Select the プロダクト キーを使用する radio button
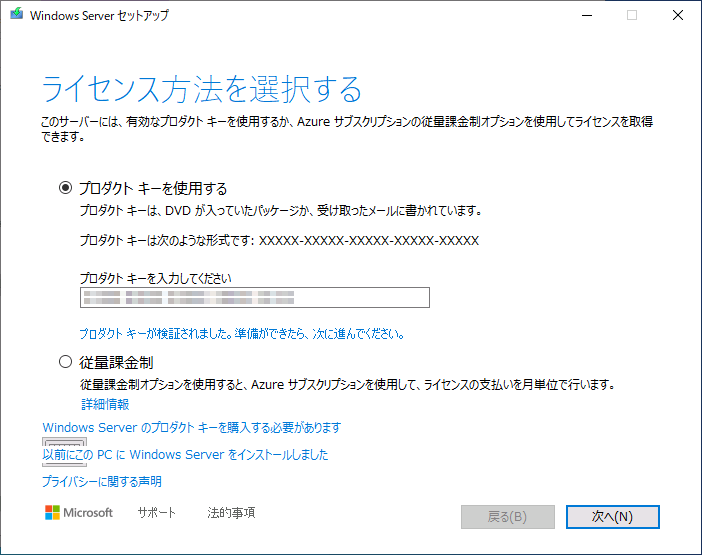The image size is (702, 555). click(65, 188)
